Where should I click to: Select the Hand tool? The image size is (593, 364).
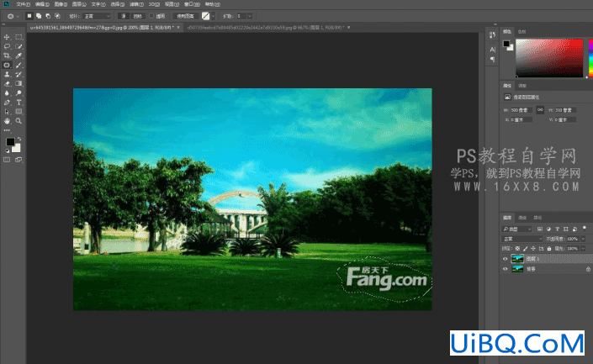tap(7, 121)
